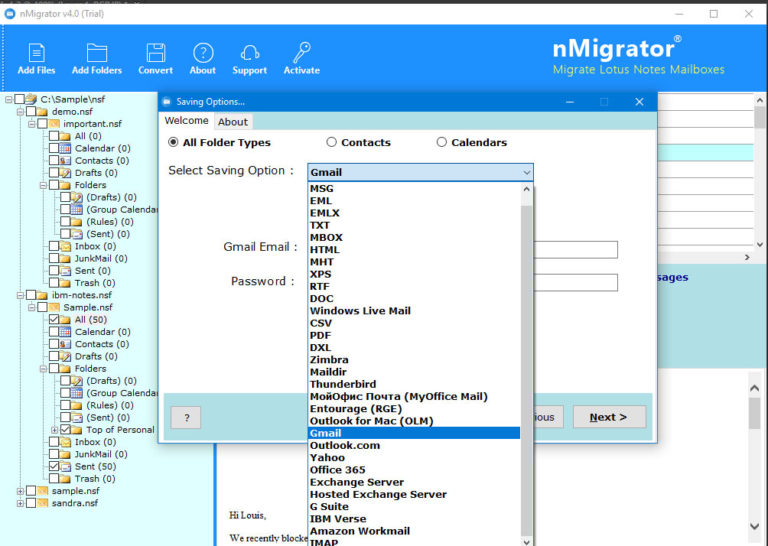
Task: Click the ? help button in dialog
Action: (186, 418)
